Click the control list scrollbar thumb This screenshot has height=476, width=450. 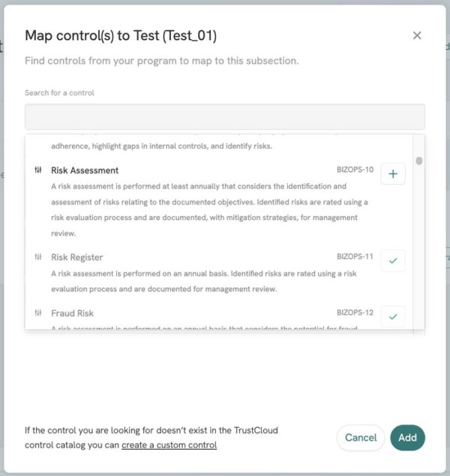[x=418, y=161]
